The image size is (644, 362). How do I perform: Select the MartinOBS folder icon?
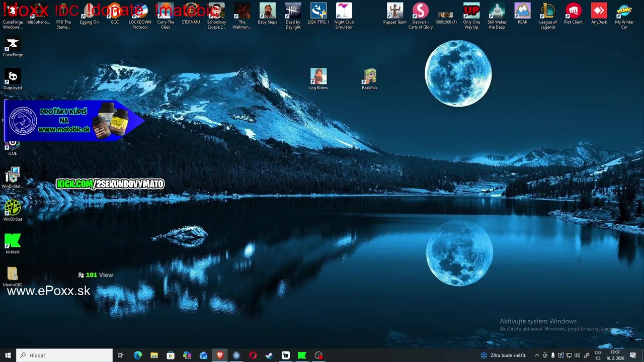coord(13,277)
